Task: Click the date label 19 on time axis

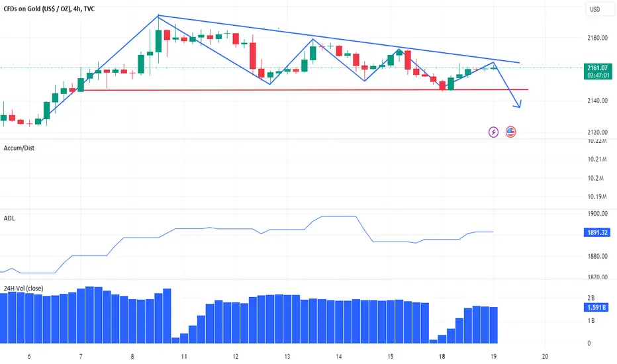Action: click(x=493, y=357)
